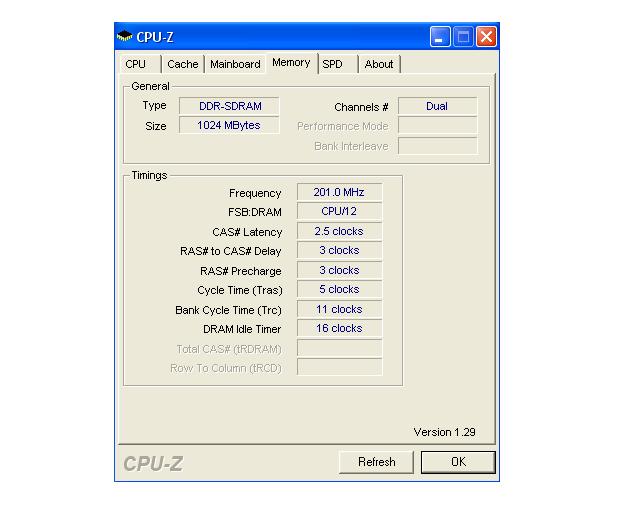The height and width of the screenshot is (512, 640).
Task: Click the 2.5 clocks CAS# Latency value
Action: click(x=340, y=231)
